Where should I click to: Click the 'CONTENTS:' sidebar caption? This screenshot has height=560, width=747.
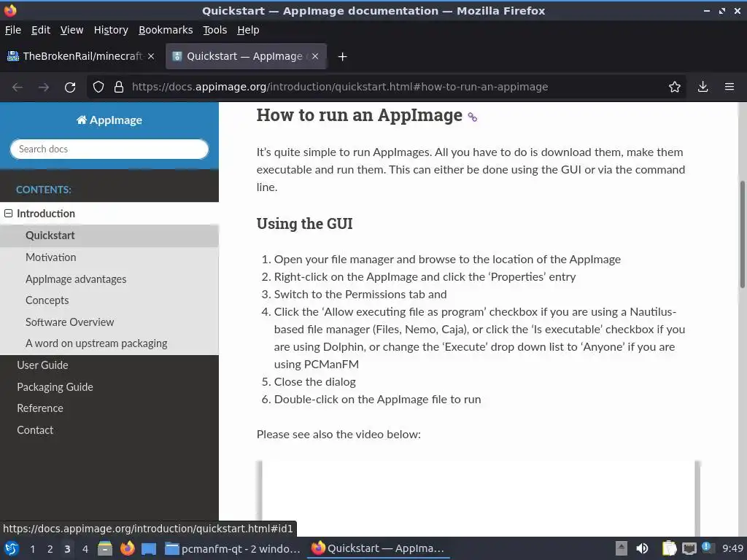pyautogui.click(x=43, y=190)
